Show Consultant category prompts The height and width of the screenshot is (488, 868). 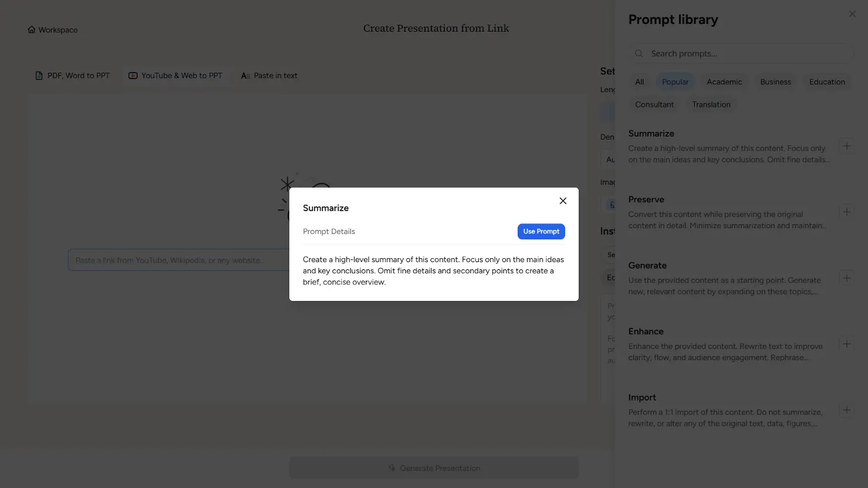(654, 104)
